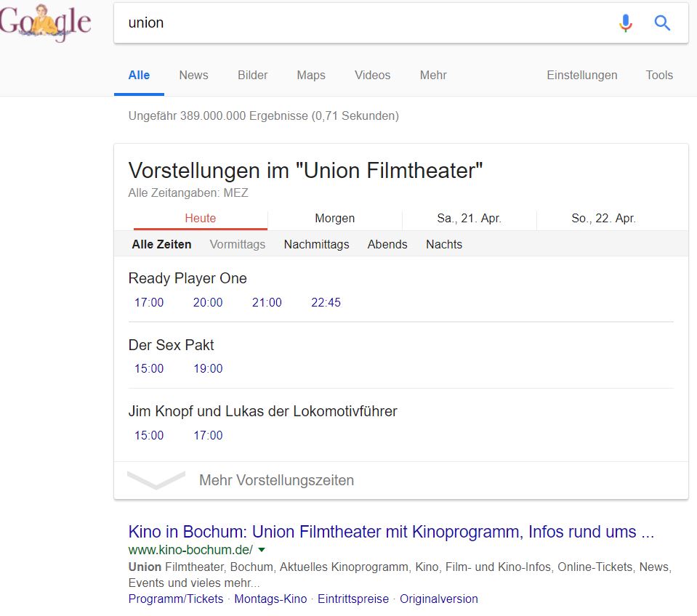Switch showtimes to Morgen

tap(335, 218)
